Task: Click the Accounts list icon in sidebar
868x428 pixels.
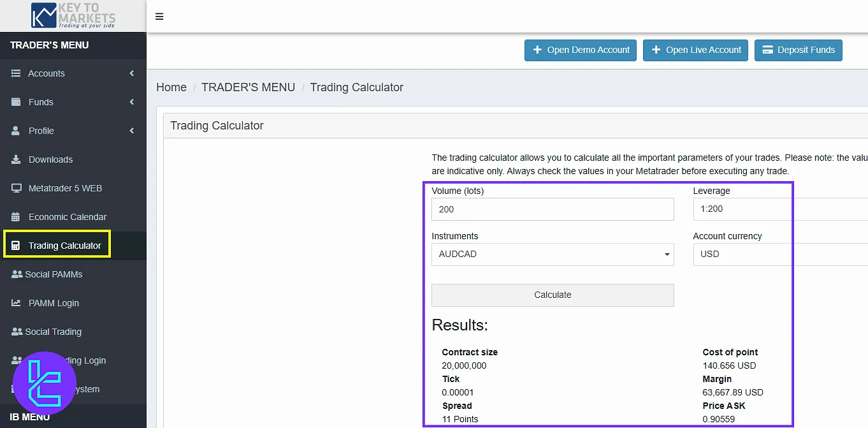Action: (x=16, y=73)
